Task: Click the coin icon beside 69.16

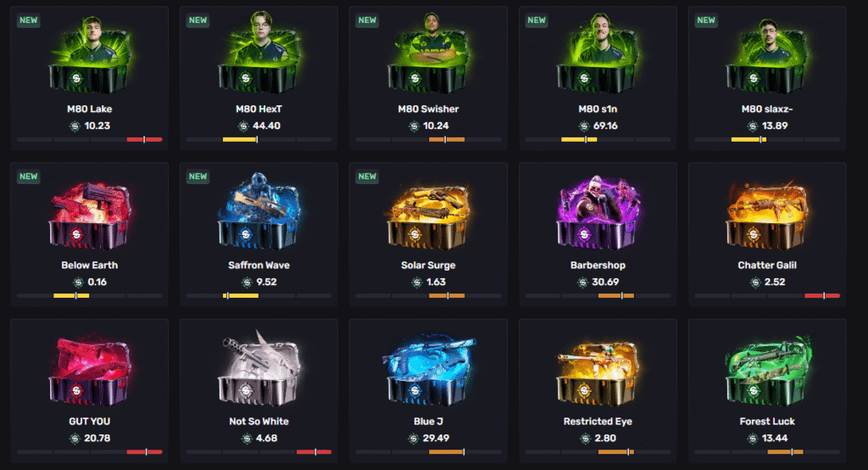Action: [584, 126]
